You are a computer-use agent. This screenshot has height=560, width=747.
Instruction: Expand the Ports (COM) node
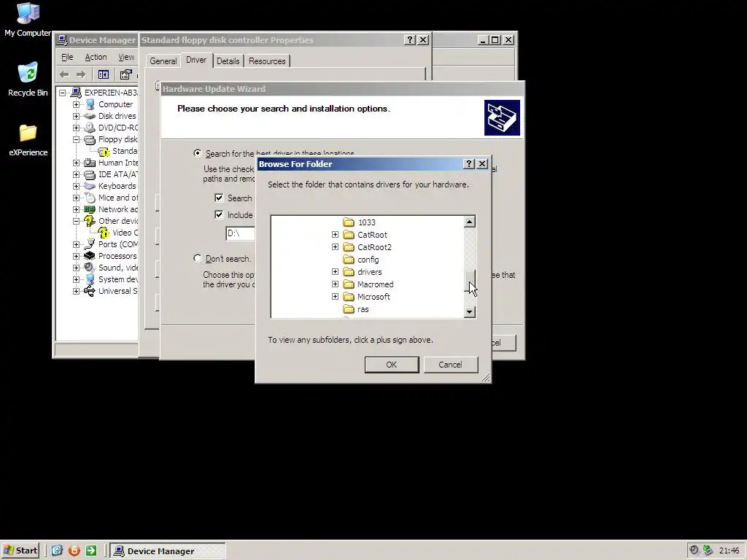[76, 244]
